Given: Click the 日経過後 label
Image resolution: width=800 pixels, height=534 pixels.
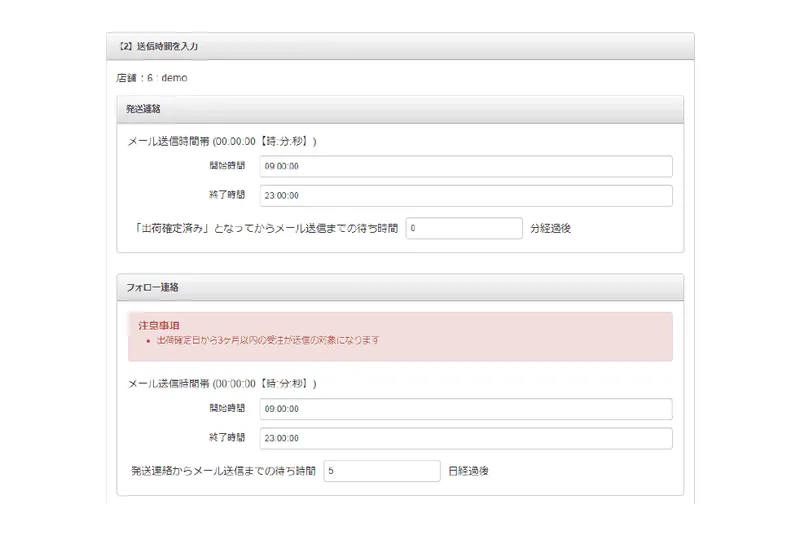Looking at the screenshot, I should tap(468, 471).
